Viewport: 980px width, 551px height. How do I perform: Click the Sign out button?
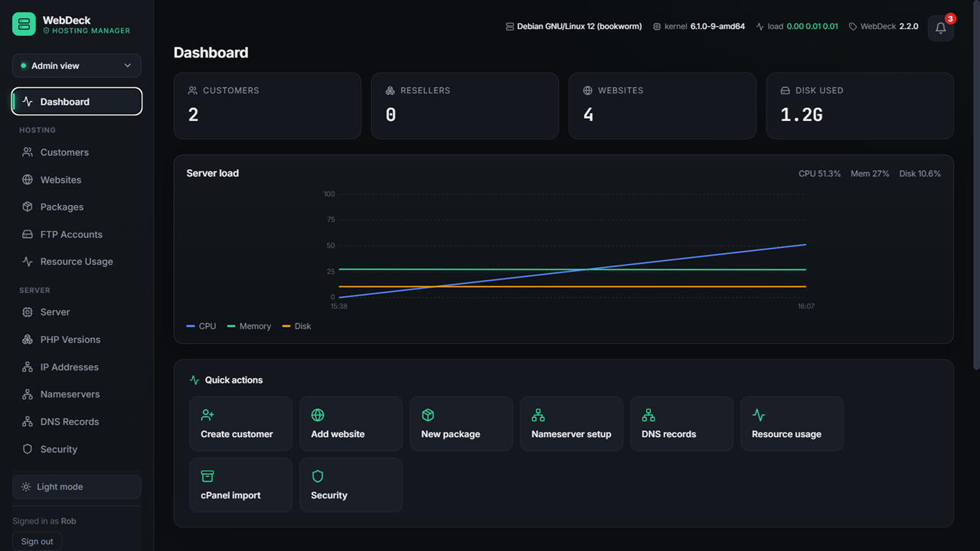tap(38, 541)
